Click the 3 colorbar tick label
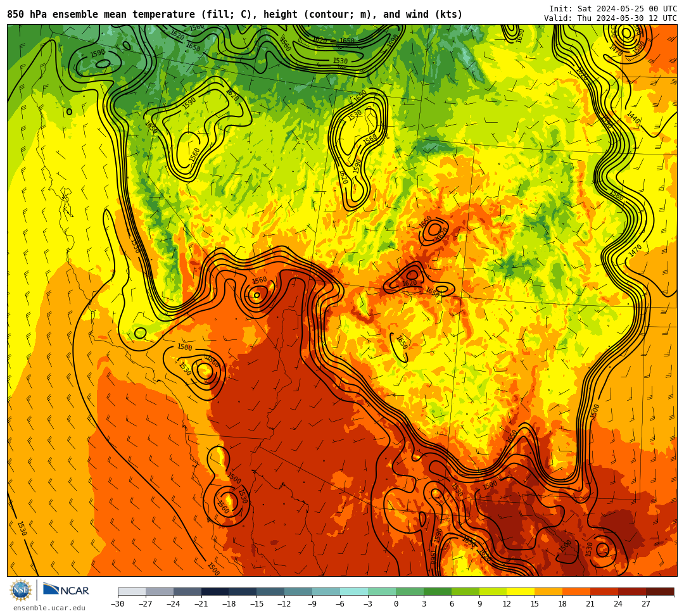Image resolution: width=684 pixels, height=616 pixels. (x=424, y=604)
